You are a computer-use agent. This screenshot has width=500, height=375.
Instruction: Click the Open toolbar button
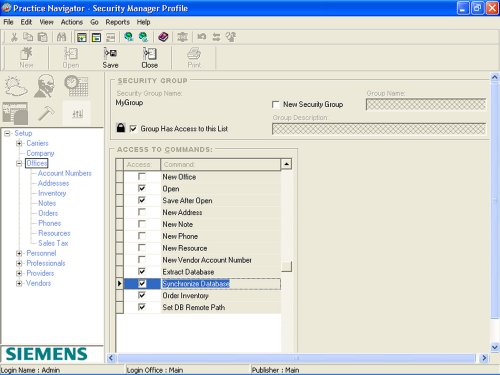[71, 58]
